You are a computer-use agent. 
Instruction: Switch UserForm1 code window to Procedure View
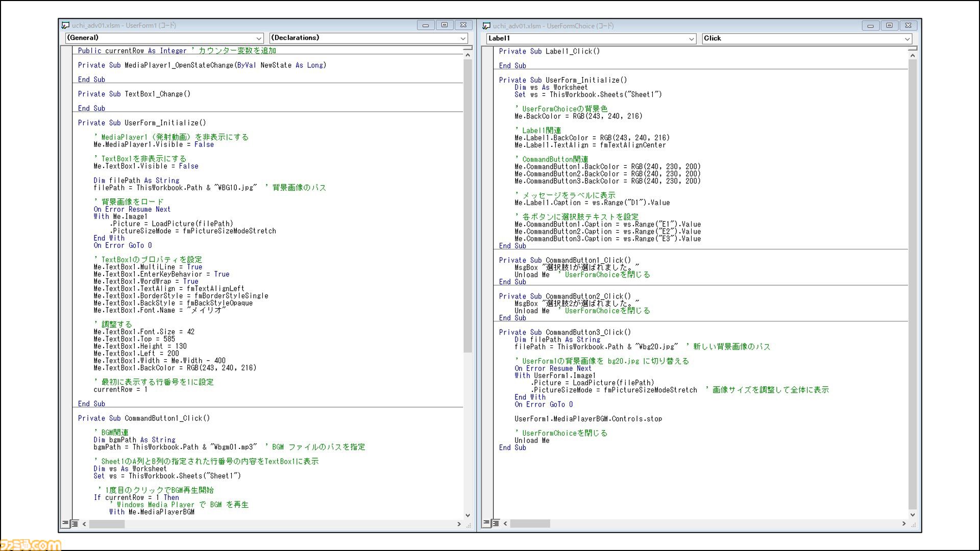coord(65,523)
